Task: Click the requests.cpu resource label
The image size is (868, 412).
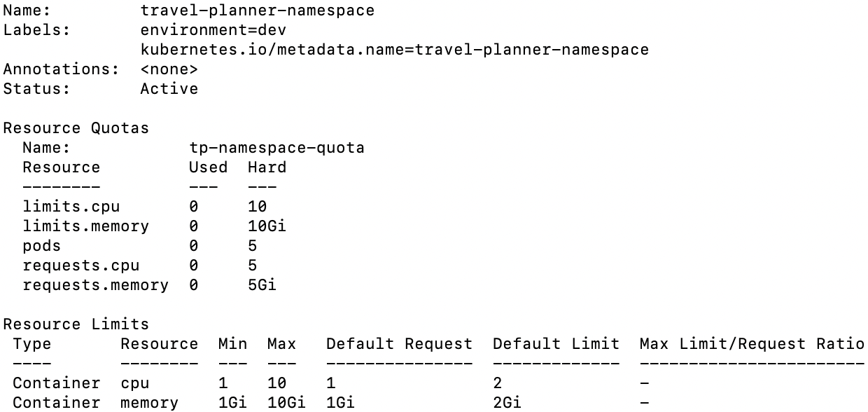Action: coord(80,266)
